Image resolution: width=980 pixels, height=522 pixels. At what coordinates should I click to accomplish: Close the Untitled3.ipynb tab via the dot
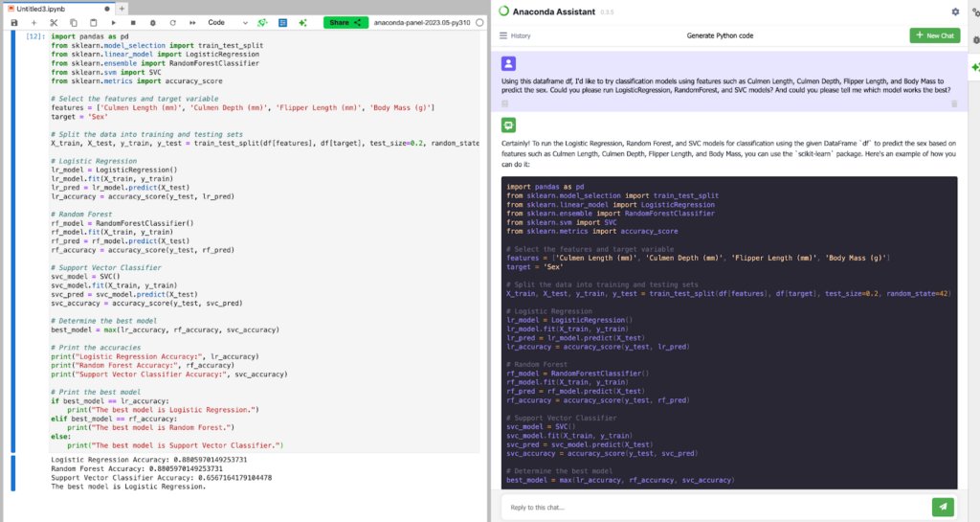[x=107, y=9]
